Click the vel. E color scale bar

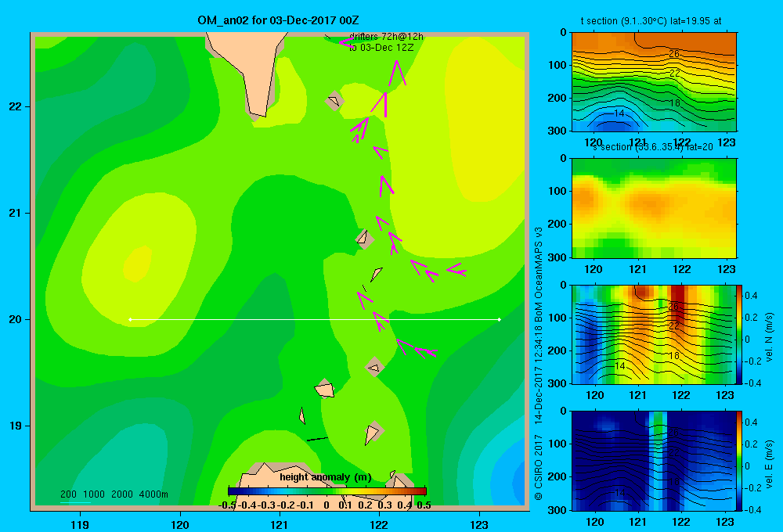point(740,461)
